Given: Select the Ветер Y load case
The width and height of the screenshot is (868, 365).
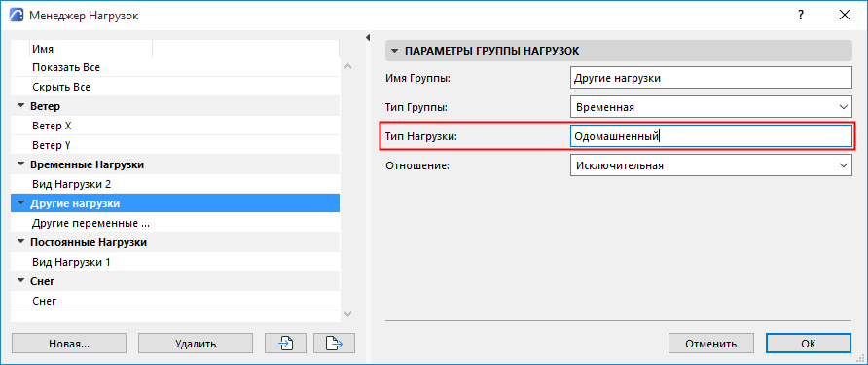Looking at the screenshot, I should [175, 145].
